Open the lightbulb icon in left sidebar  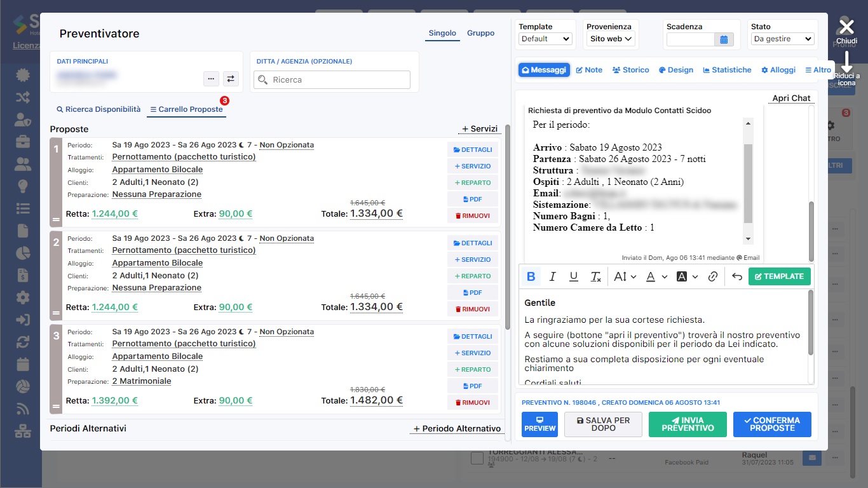click(x=23, y=186)
